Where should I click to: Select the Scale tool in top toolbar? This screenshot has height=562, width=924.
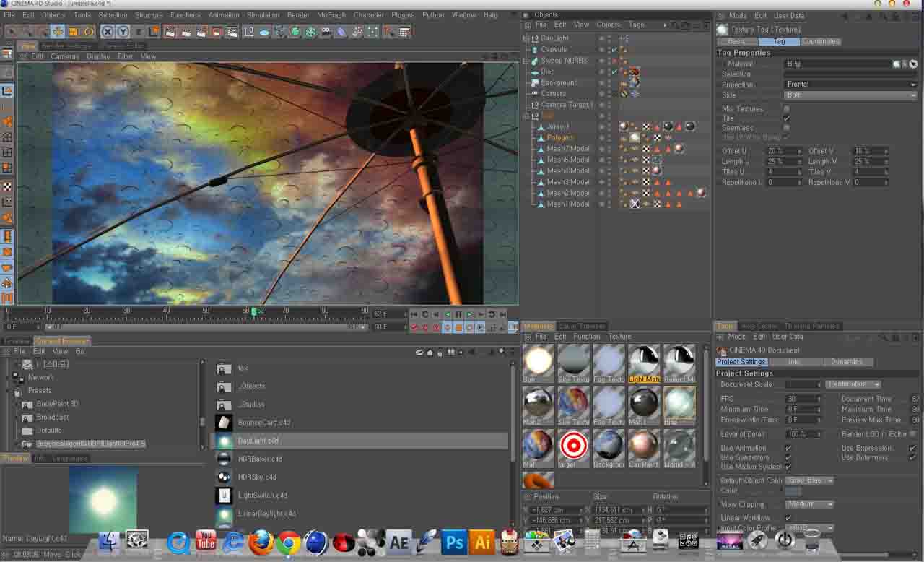pos(73,32)
